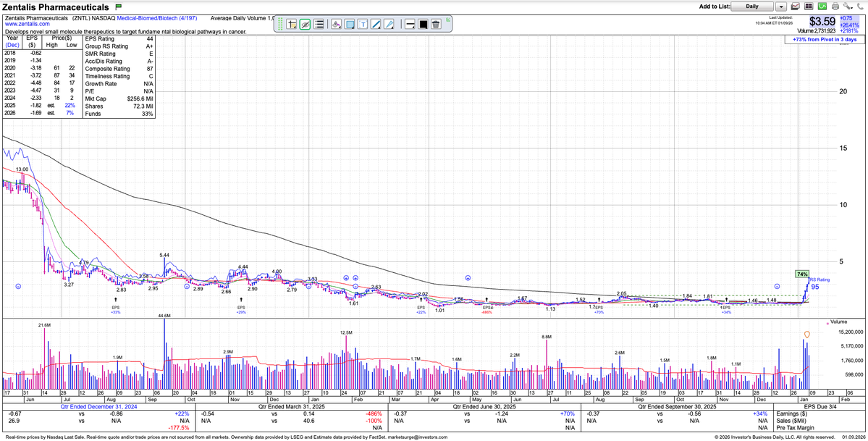The width and height of the screenshot is (868, 441).
Task: Click the trash can delete drawings icon
Action: (x=437, y=24)
